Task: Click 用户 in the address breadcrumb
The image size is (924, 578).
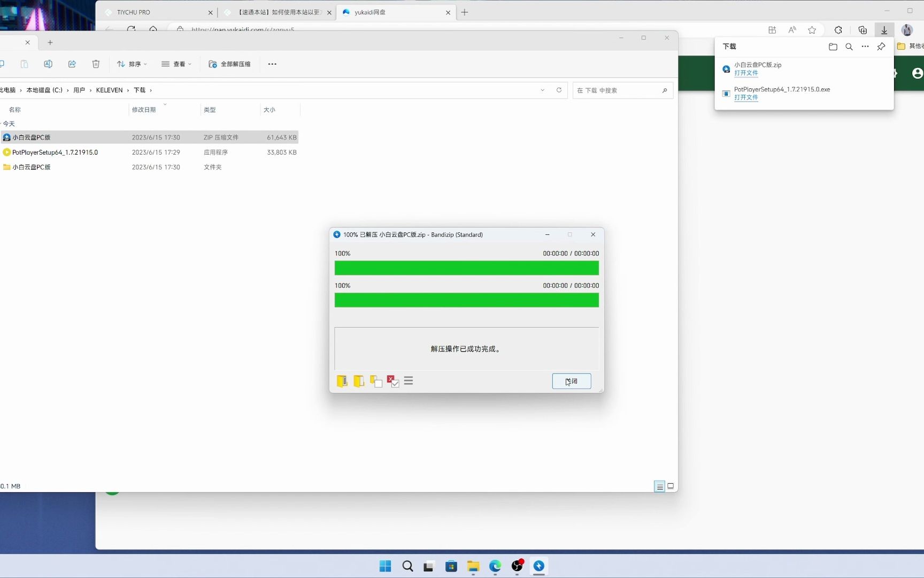Action: [x=79, y=90]
